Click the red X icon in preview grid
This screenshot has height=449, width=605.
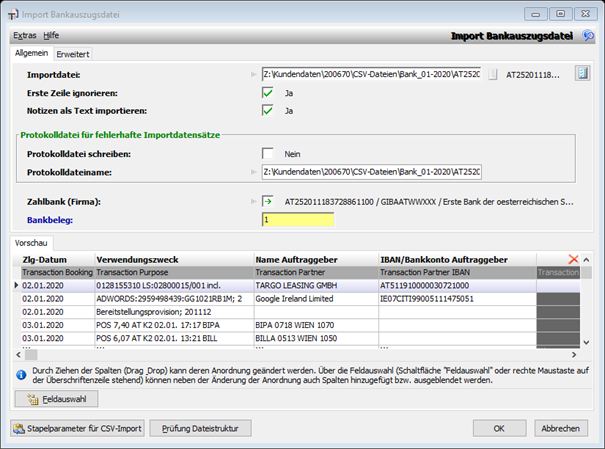573,259
